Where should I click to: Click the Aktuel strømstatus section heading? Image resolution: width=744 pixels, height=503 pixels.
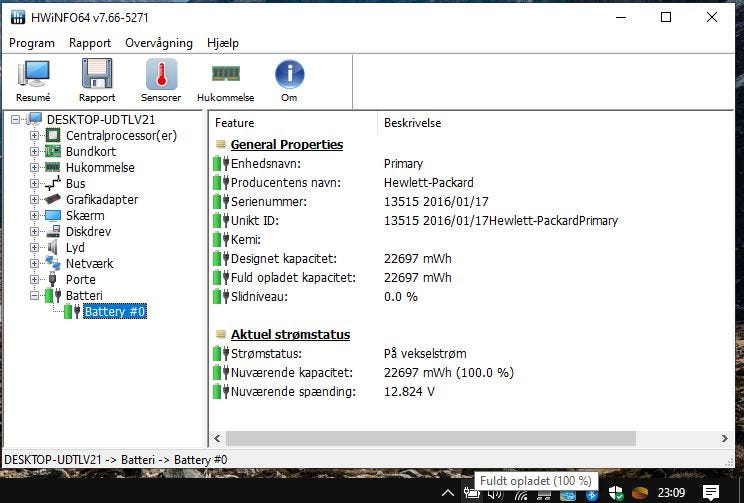pos(290,334)
